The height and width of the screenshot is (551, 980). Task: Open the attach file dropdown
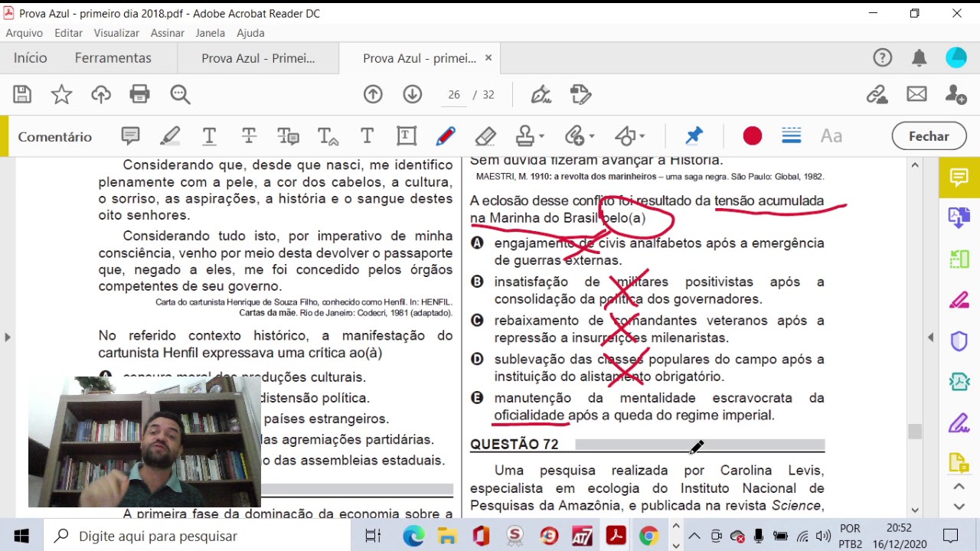[580, 136]
